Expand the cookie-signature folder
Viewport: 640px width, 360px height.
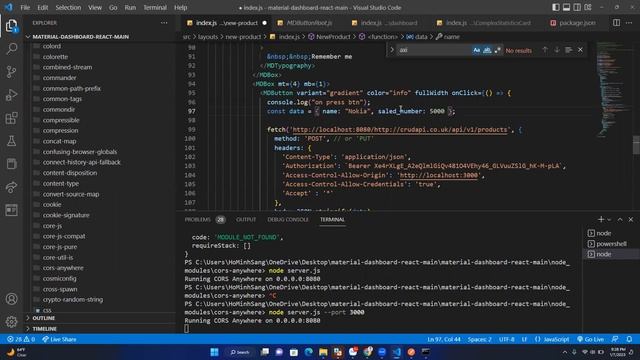click(66, 215)
